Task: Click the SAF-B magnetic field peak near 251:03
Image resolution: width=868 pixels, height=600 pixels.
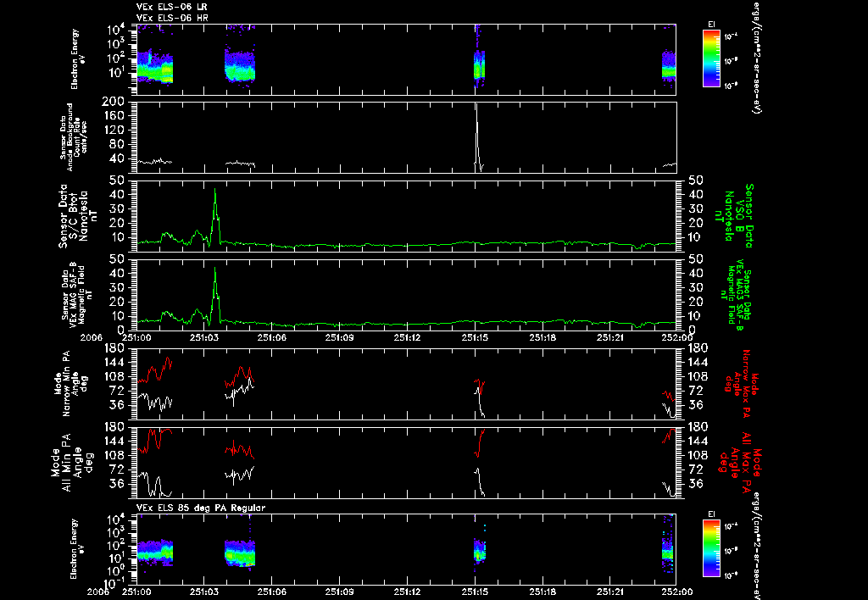Action: pos(215,295)
